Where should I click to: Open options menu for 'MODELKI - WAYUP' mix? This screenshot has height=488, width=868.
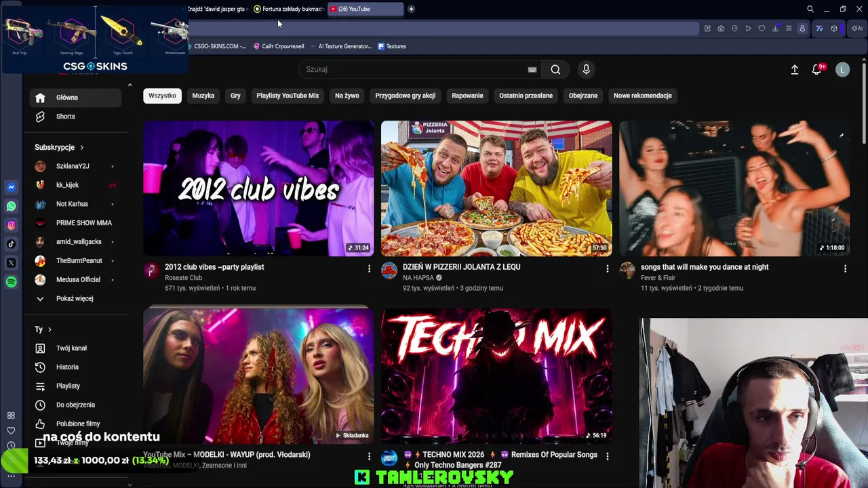pyautogui.click(x=369, y=457)
